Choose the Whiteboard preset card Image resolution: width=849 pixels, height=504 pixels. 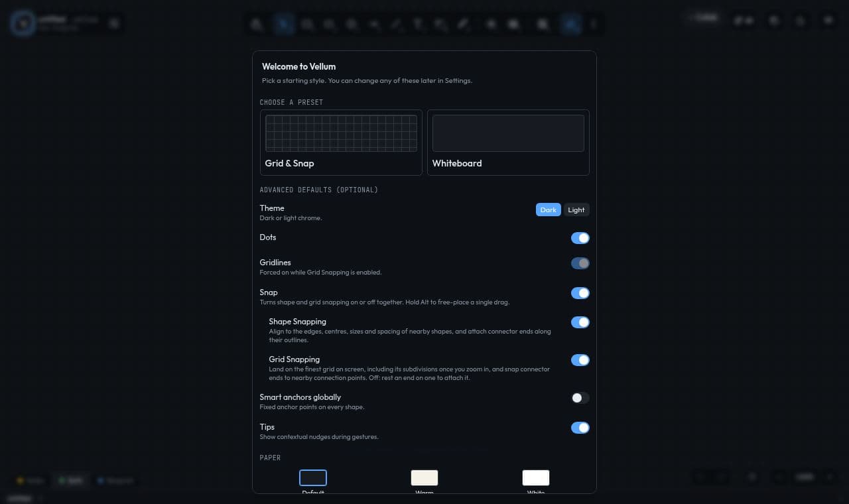[508, 143]
